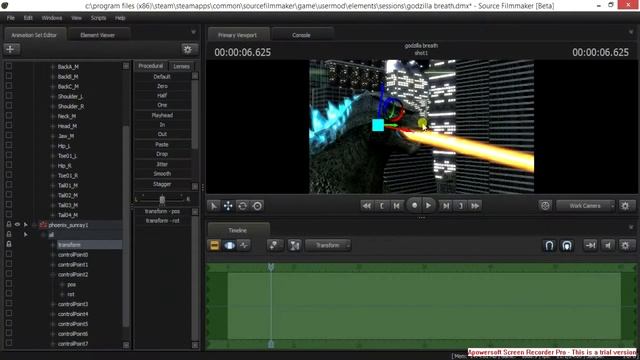
Task: Toggle lock on phoenix_sunray1 row
Action: [9, 224]
